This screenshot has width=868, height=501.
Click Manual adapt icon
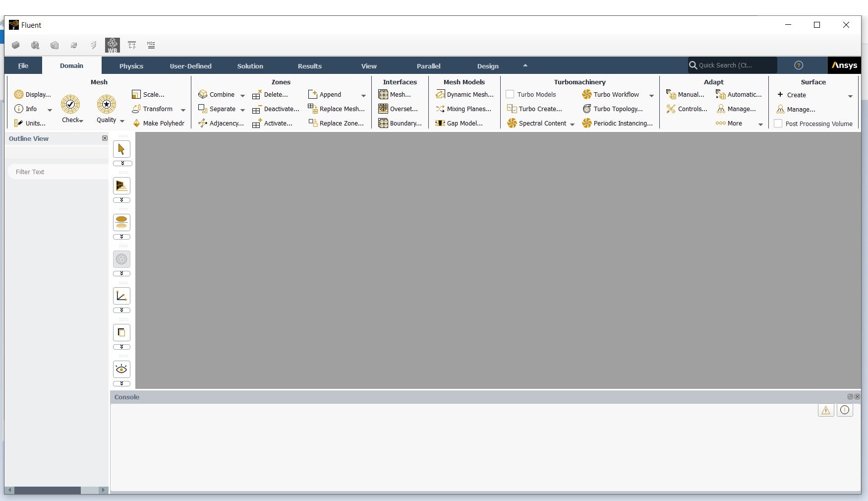[x=671, y=94]
